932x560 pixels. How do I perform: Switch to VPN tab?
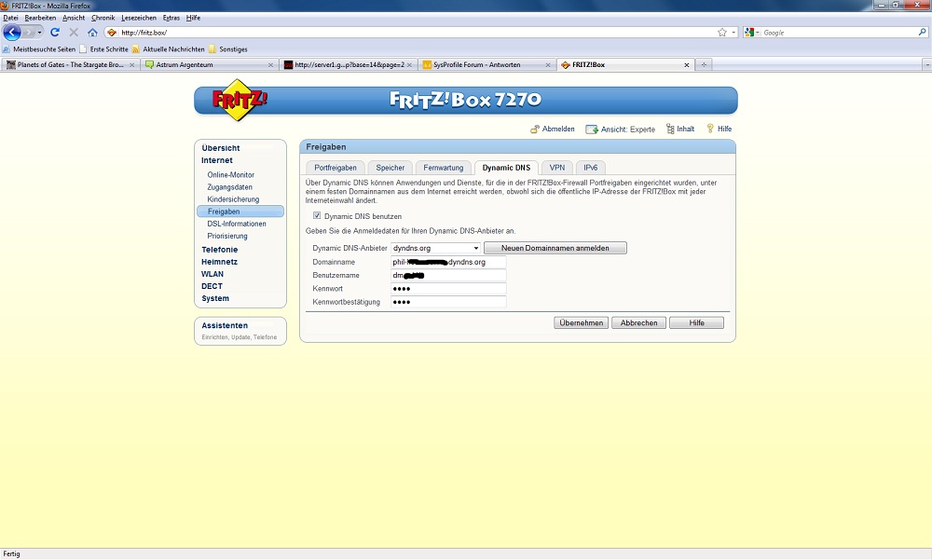pos(557,168)
